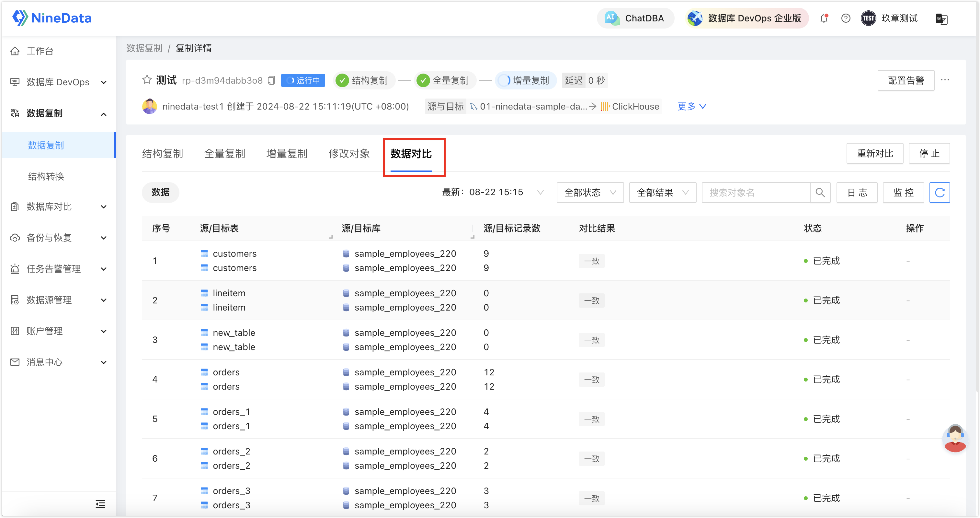Copy task ID rp-d3m94dabb3o8

(x=271, y=80)
